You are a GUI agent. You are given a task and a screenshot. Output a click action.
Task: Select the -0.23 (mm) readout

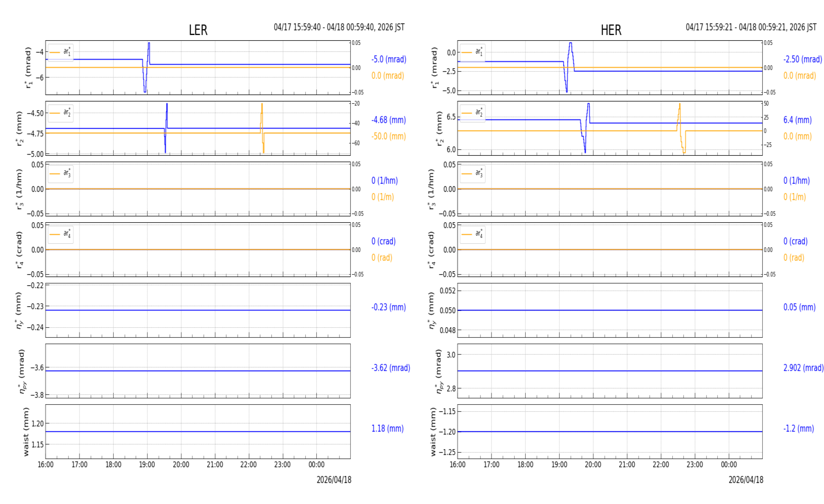click(387, 307)
